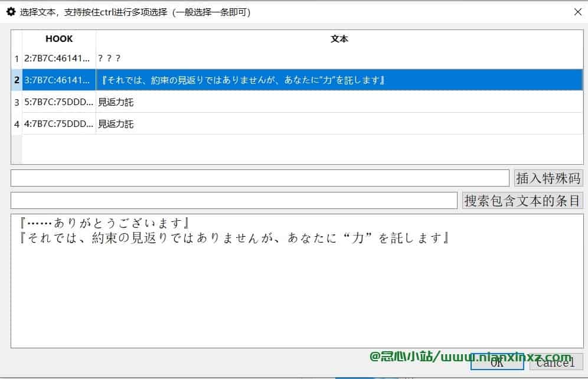Click それでは line in preview text area

click(234, 238)
